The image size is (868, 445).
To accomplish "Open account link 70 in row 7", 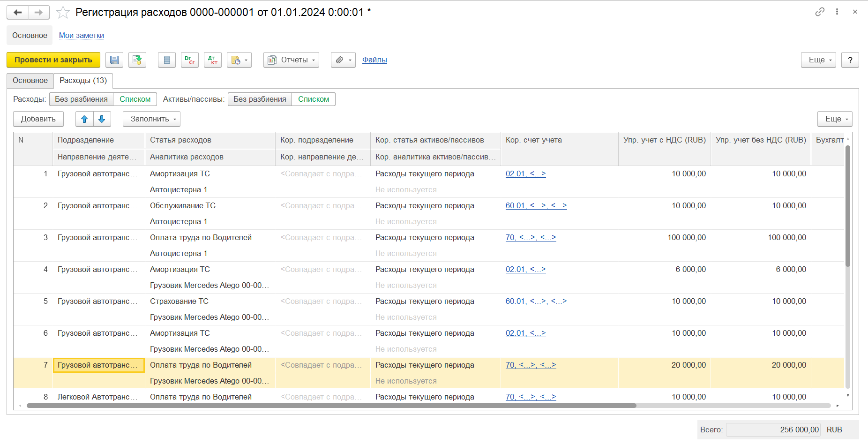I will pos(531,365).
